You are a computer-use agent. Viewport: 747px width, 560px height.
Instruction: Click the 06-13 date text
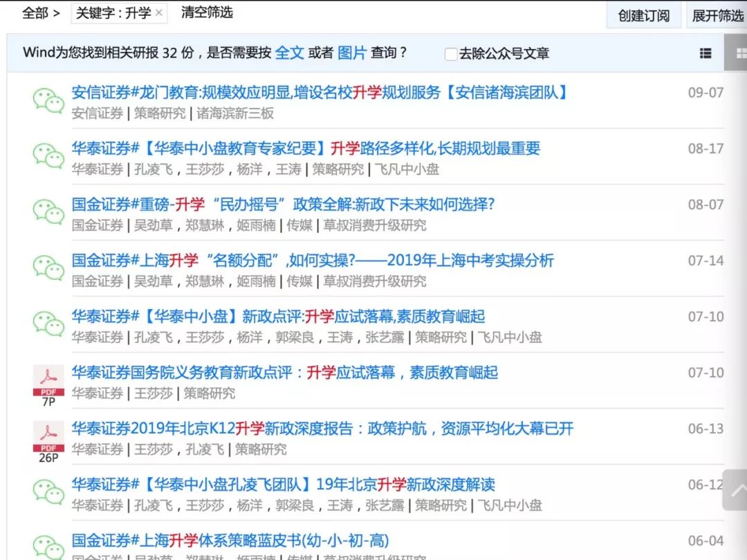tap(705, 429)
